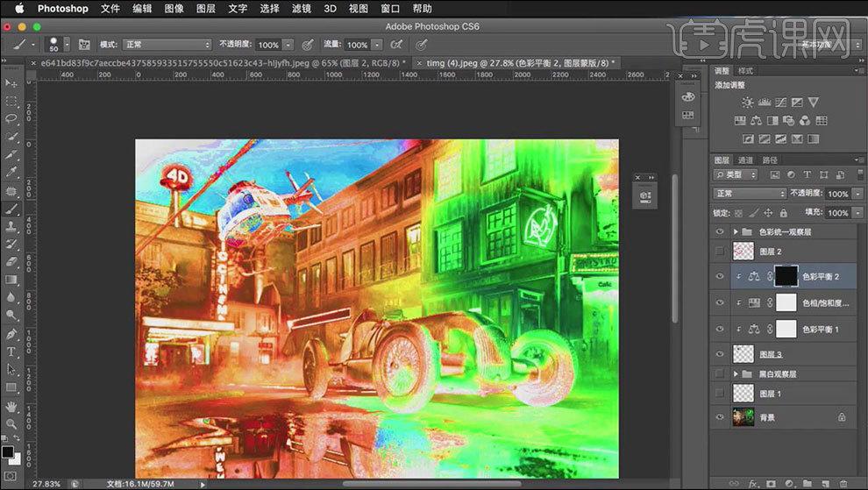Select the Clone Stamp tool
The height and width of the screenshot is (490, 868).
point(11,226)
